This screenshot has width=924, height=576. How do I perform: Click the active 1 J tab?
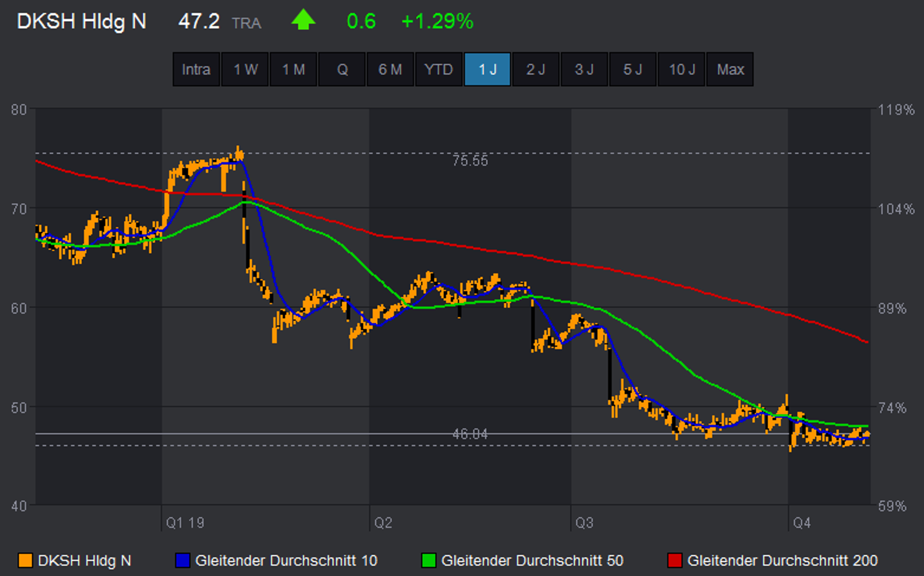tap(487, 69)
